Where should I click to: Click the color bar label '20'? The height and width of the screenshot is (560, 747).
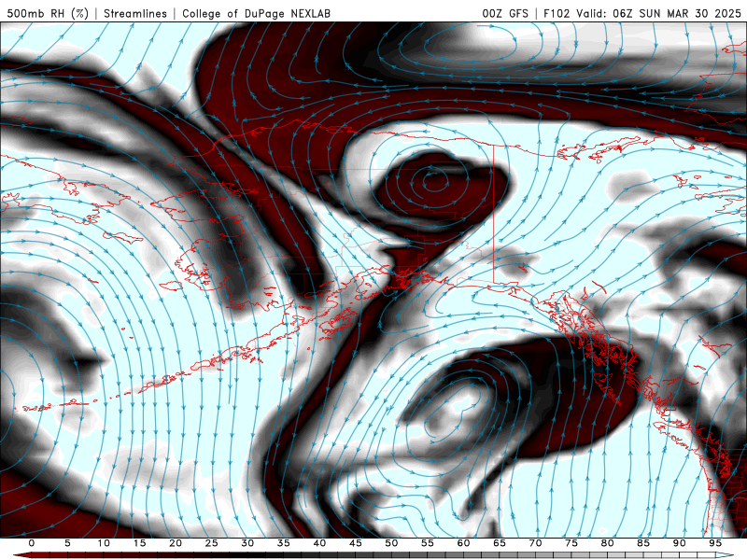coord(176,543)
